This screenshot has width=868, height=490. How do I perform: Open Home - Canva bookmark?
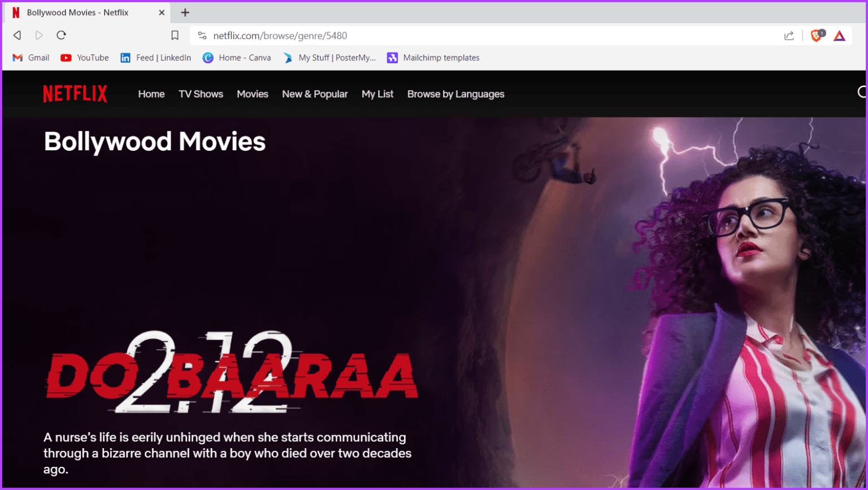pyautogui.click(x=237, y=58)
